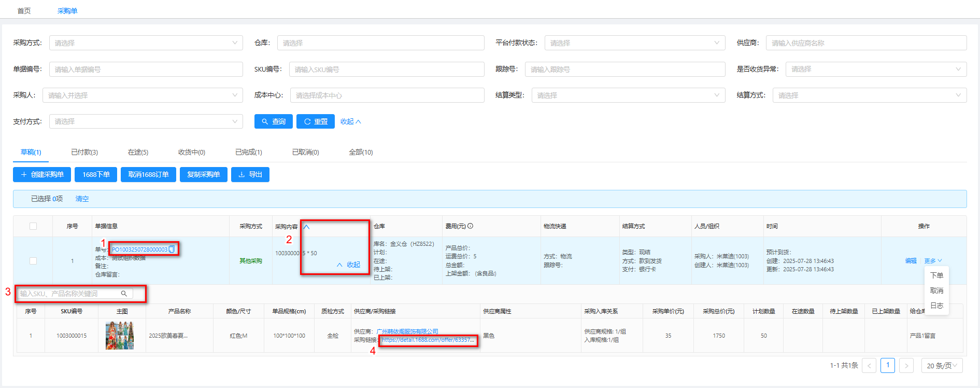
Task: Click the 导出 export button with download icon
Action: (250, 175)
